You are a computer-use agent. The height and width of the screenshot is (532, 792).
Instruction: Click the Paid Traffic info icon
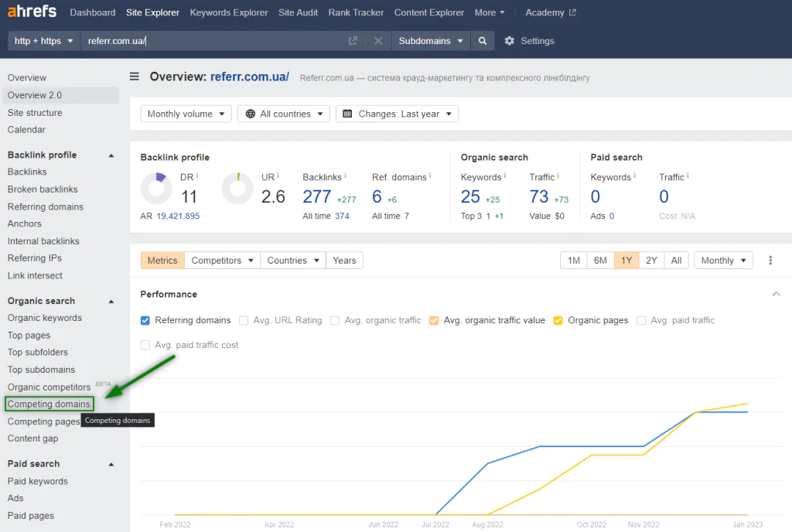pyautogui.click(x=688, y=176)
